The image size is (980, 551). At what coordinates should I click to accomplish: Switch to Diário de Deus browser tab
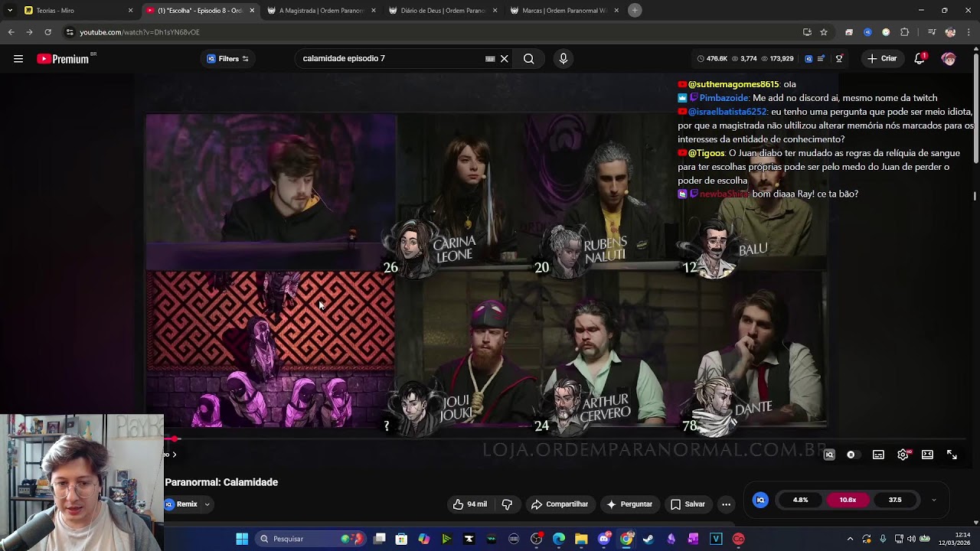(443, 11)
